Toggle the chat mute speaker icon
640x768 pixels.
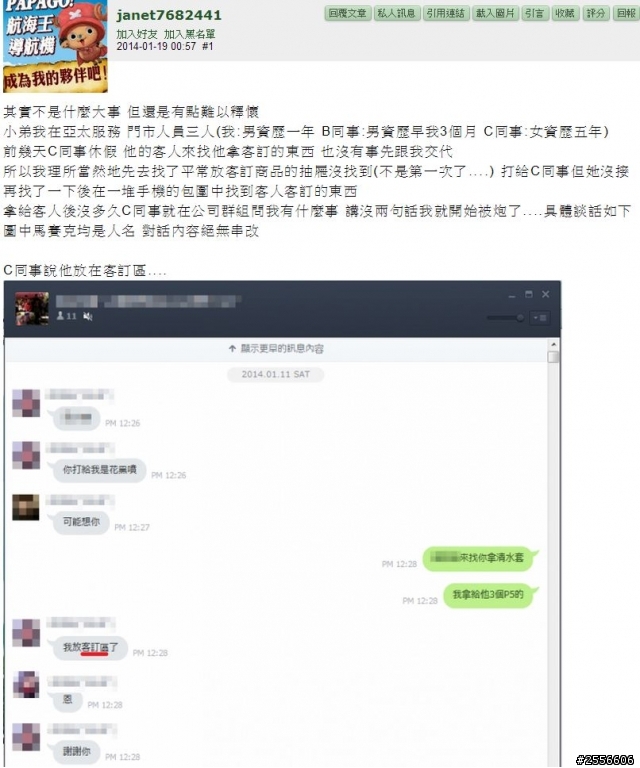[88, 317]
